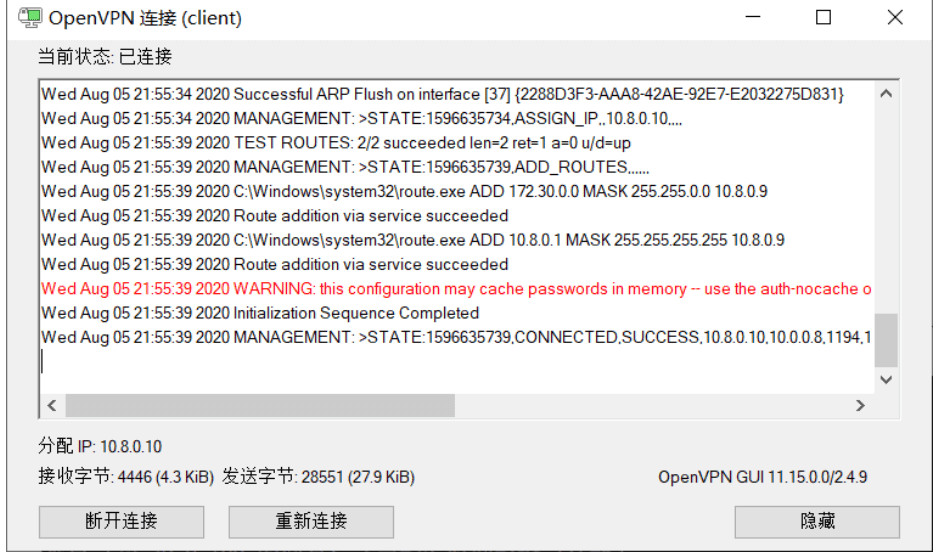This screenshot has height=554, width=934.
Task: Click the horizontal scrollbar thumb under log
Action: 260,406
